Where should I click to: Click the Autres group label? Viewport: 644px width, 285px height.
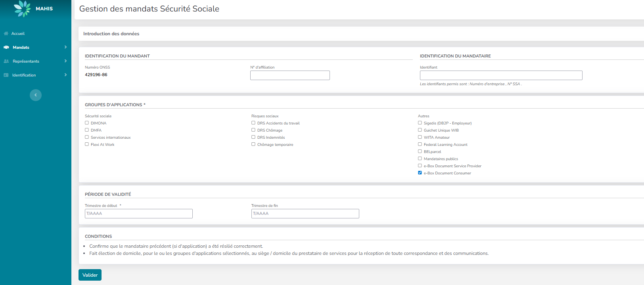tap(424, 116)
